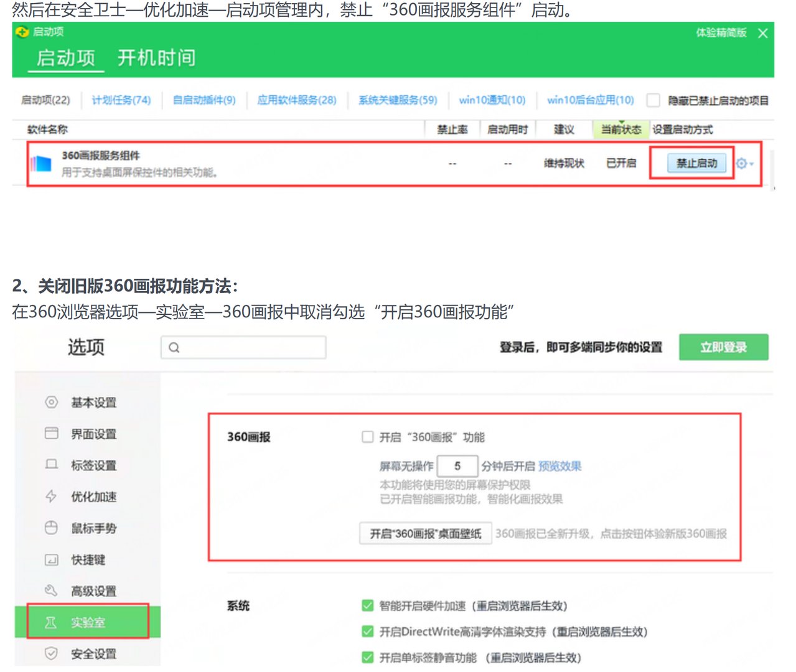796x672 pixels.
Task: Click the gear icon beside 禁止启动
Action: 741,163
